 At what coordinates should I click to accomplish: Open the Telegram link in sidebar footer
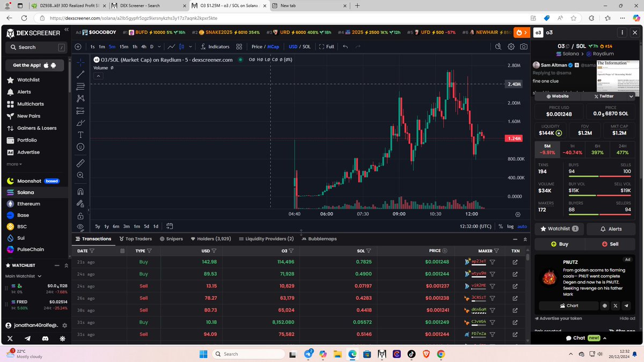[28, 339]
